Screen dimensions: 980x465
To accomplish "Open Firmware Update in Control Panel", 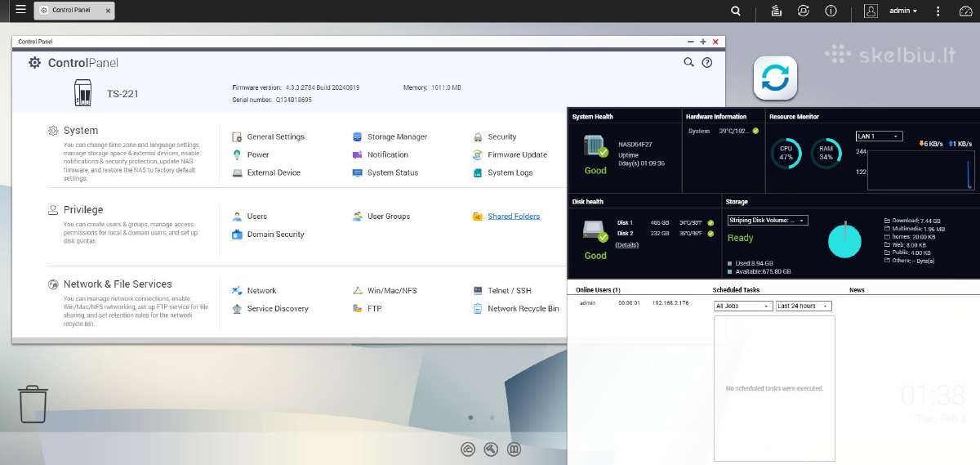I will pos(510,154).
